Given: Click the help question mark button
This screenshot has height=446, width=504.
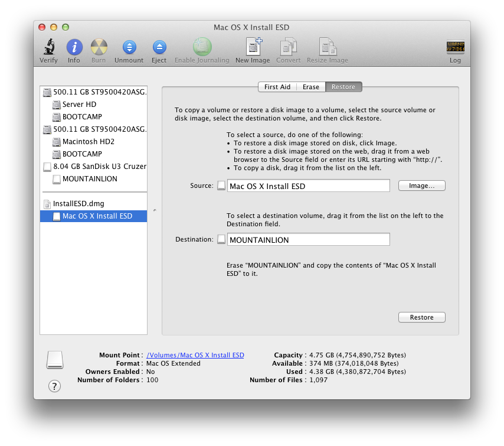Looking at the screenshot, I should (x=54, y=386).
